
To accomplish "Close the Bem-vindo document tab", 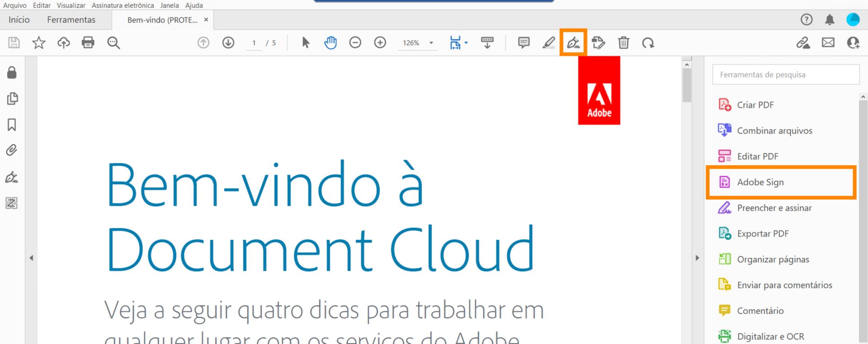I will click(x=206, y=20).
